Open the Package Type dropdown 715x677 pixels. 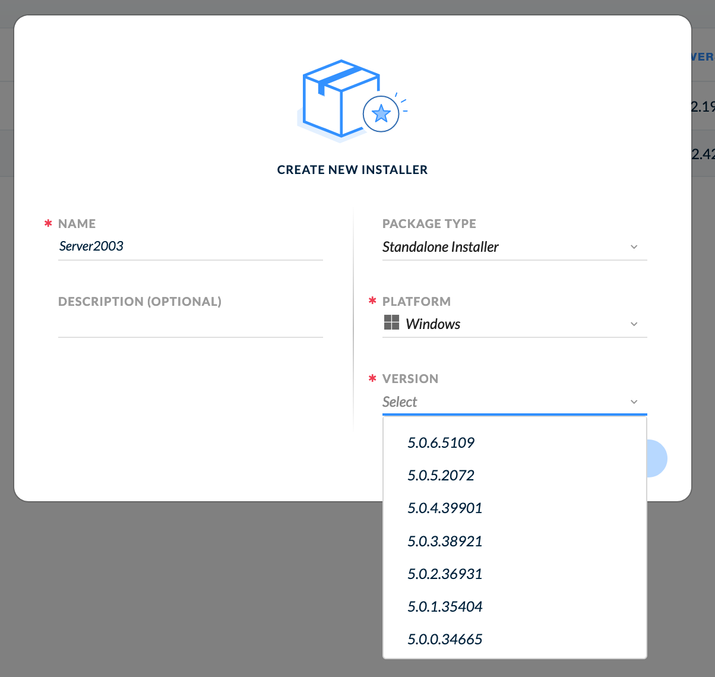click(514, 247)
